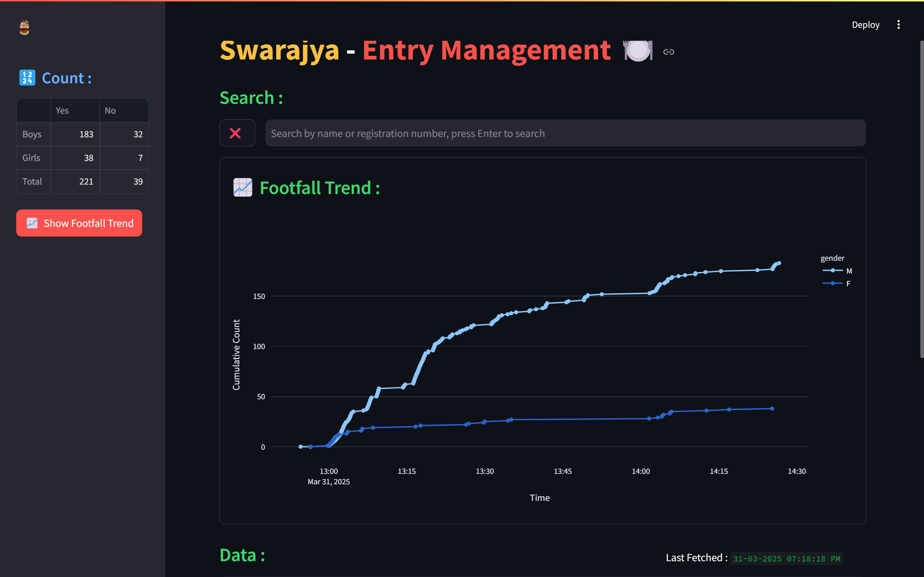Click the anchor link icon beside title
This screenshot has height=577, width=924.
click(x=668, y=52)
